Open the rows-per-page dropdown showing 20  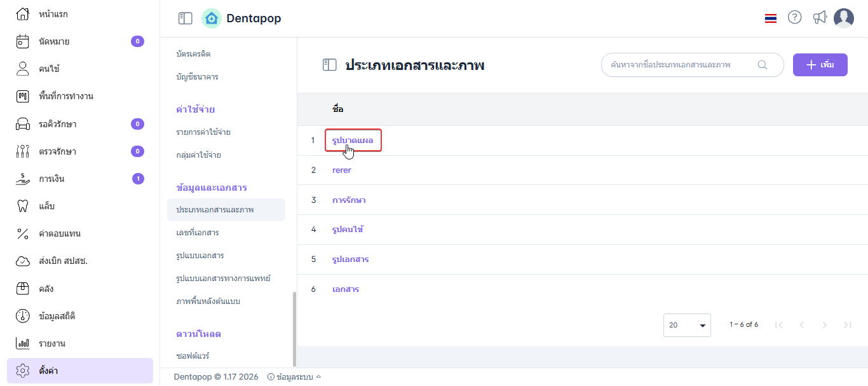687,325
